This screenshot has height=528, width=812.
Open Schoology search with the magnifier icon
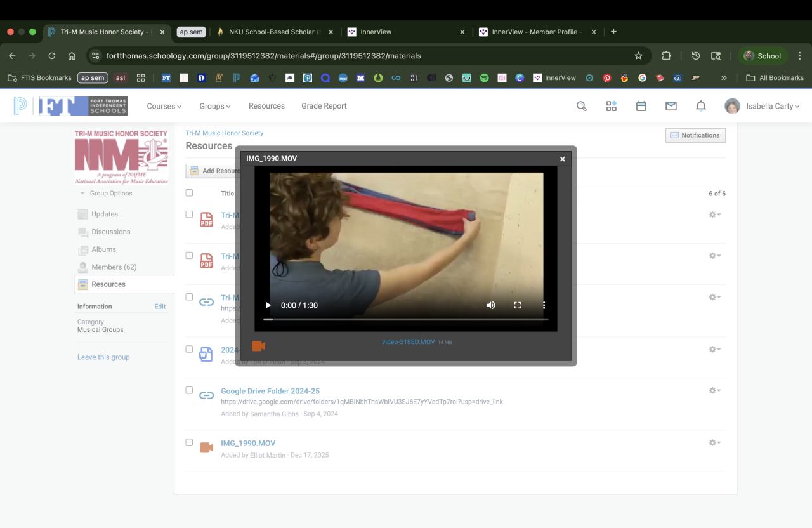click(581, 106)
